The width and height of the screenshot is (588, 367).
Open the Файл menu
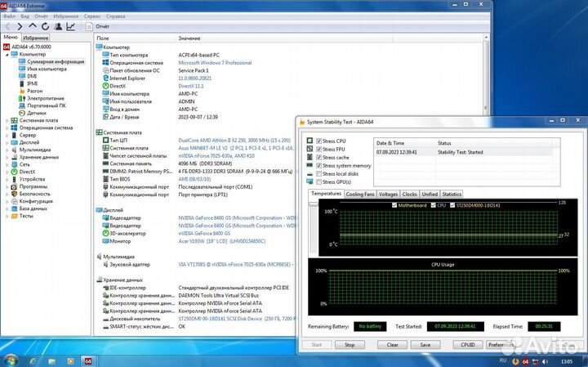tap(9, 16)
